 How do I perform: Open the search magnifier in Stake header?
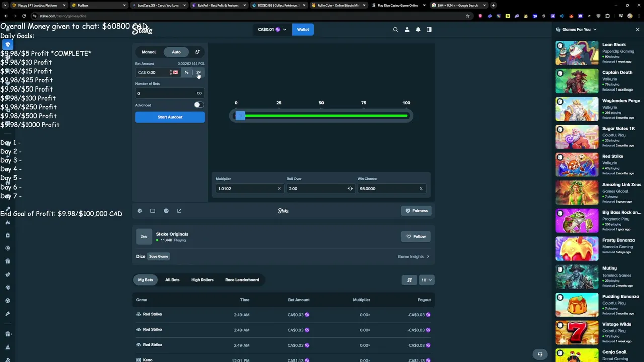(395, 29)
